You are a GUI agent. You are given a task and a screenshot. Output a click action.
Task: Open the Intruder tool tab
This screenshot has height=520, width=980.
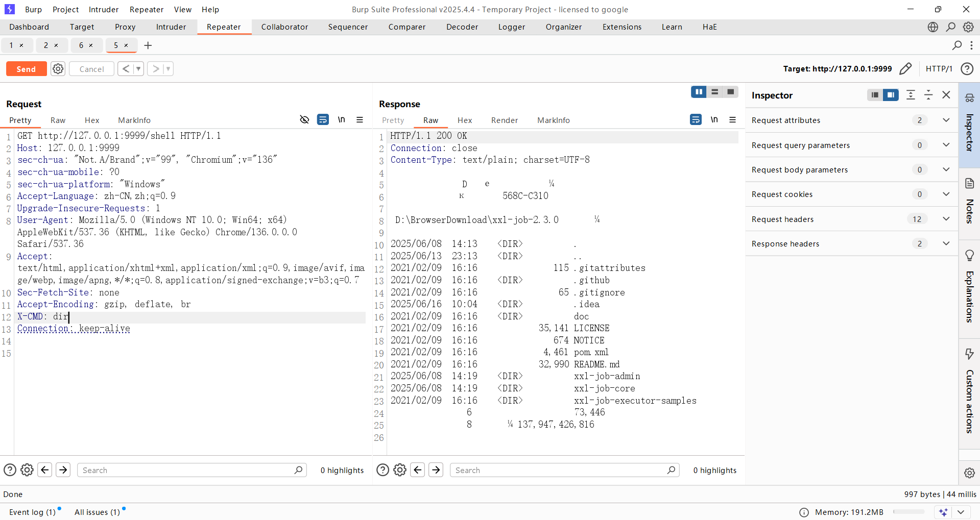(171, 27)
